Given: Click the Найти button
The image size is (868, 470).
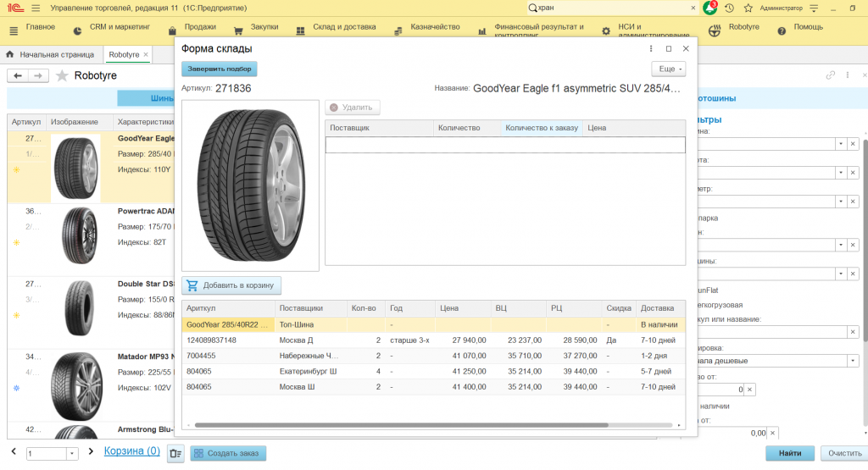Looking at the screenshot, I should click(790, 453).
